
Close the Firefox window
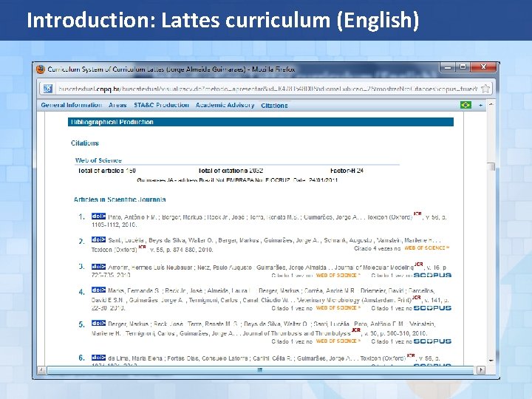pyautogui.click(x=484, y=67)
